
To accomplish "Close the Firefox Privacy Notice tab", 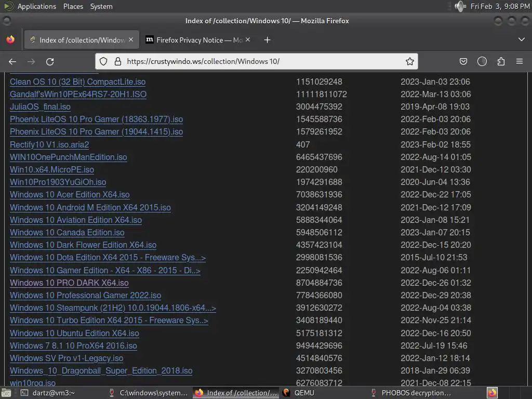I will coord(248,39).
